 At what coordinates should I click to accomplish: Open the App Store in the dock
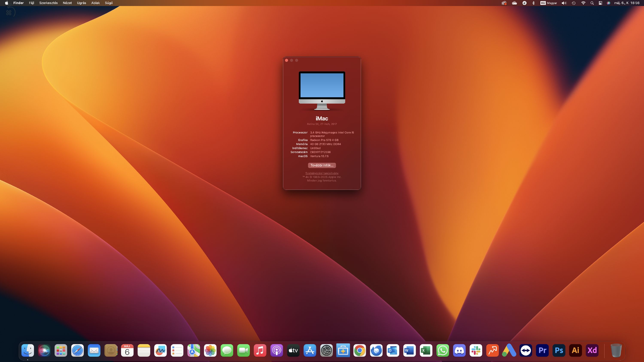(x=310, y=350)
